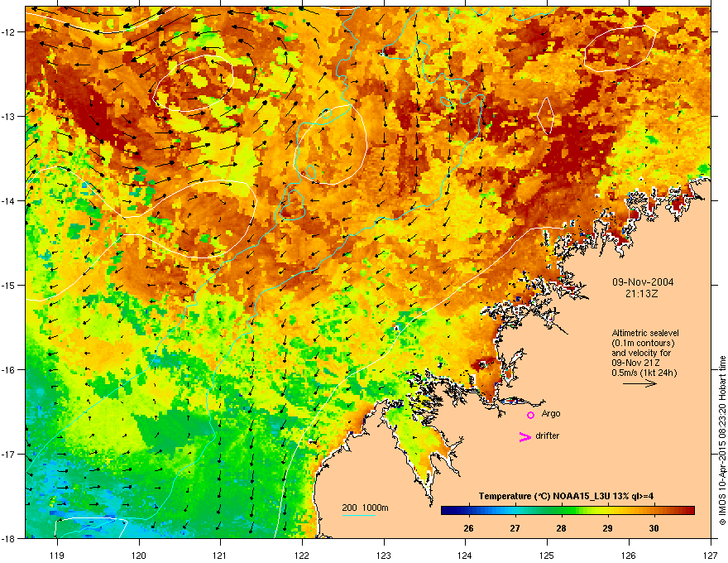This screenshot has height=563, width=728.
Task: Click the longitude axis label 127
Action: 711,555
